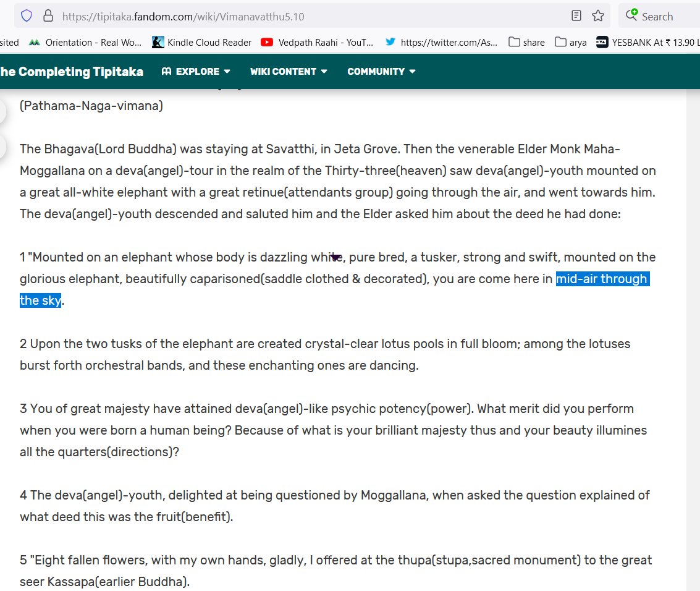
Task: Click the EXPLORE book icon
Action: coord(167,71)
